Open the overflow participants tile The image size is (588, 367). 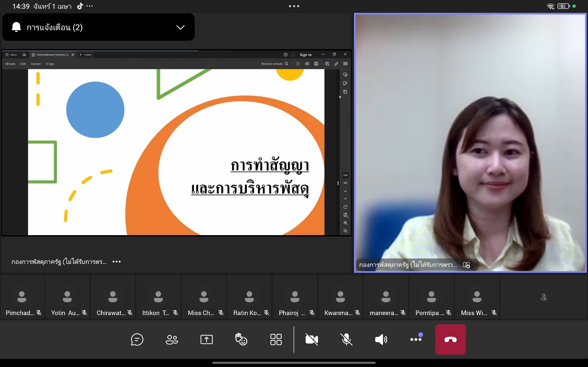pyautogui.click(x=544, y=297)
